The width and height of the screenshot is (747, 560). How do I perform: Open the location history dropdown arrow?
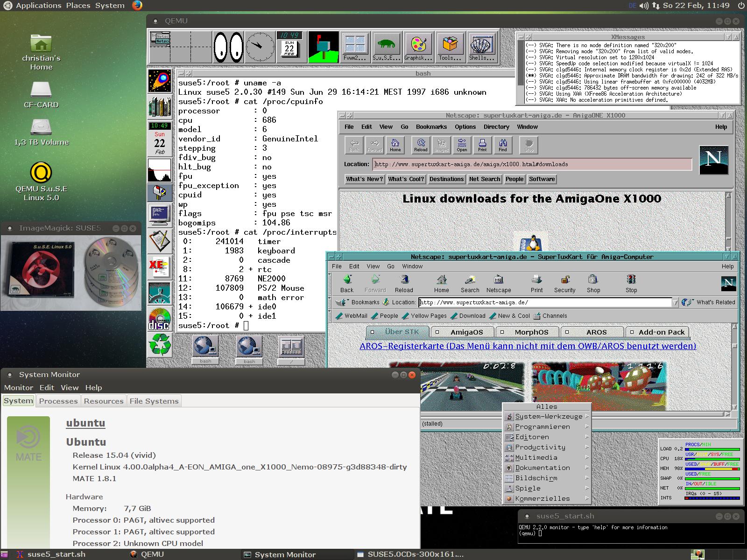pos(675,302)
